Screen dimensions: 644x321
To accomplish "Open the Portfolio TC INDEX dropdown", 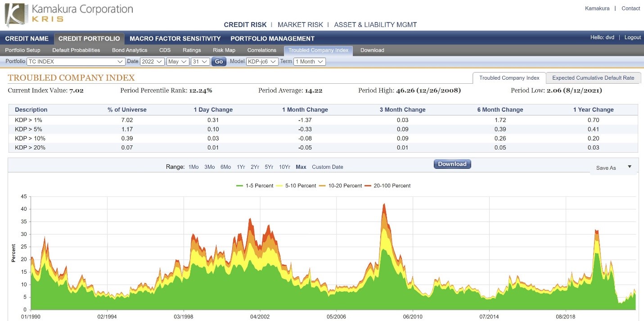I will click(x=76, y=62).
